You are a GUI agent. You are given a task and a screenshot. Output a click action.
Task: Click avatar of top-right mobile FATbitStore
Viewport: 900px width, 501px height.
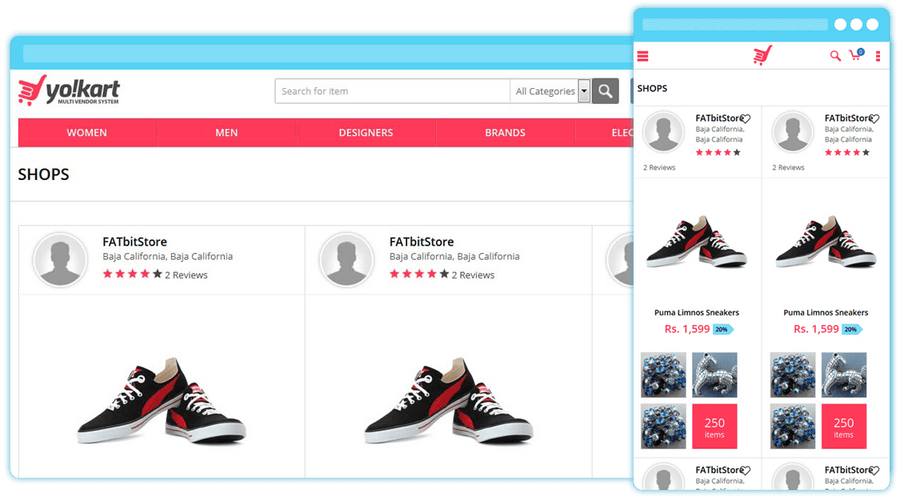click(793, 131)
